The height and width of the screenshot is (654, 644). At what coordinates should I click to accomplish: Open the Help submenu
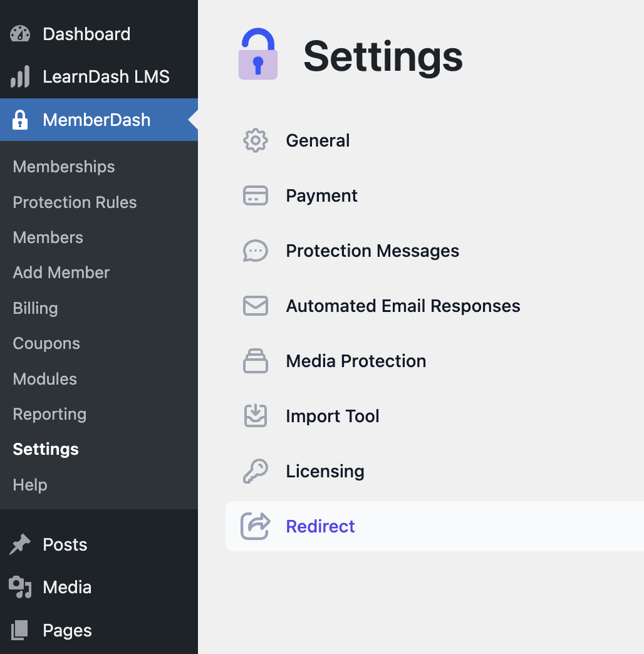click(30, 485)
